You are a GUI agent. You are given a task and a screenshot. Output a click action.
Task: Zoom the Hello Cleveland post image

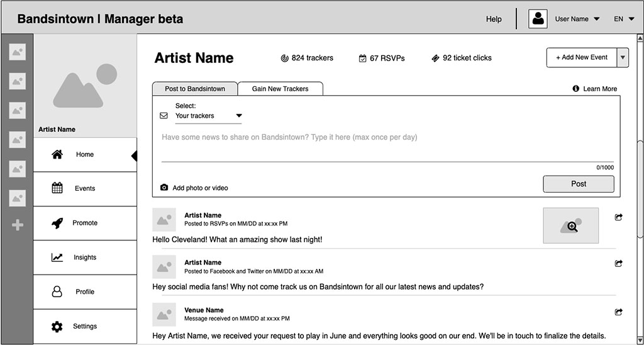coord(571,225)
